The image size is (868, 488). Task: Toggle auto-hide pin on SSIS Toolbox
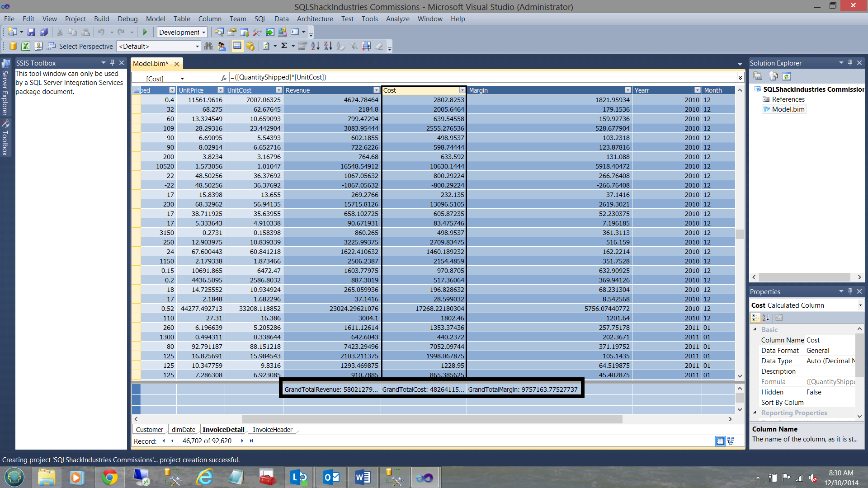coord(113,63)
